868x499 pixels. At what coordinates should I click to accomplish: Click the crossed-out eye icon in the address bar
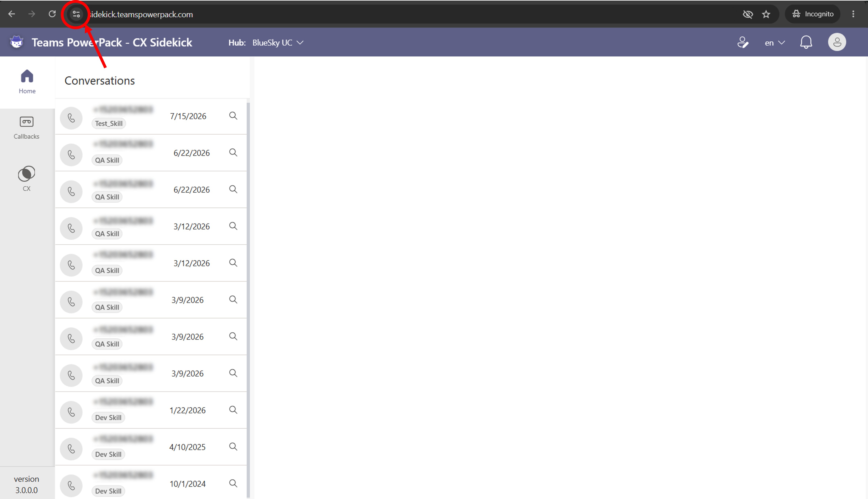747,14
